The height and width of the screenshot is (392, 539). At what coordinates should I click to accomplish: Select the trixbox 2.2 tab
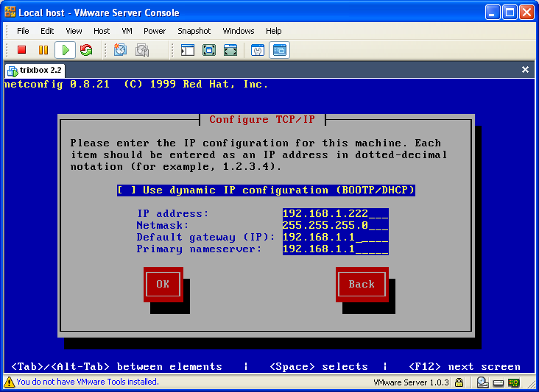(35, 71)
